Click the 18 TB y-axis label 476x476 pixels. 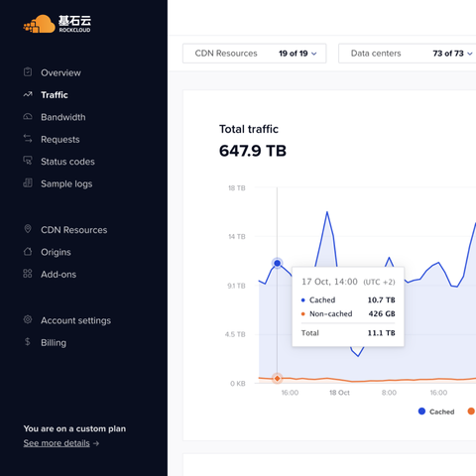click(x=237, y=188)
